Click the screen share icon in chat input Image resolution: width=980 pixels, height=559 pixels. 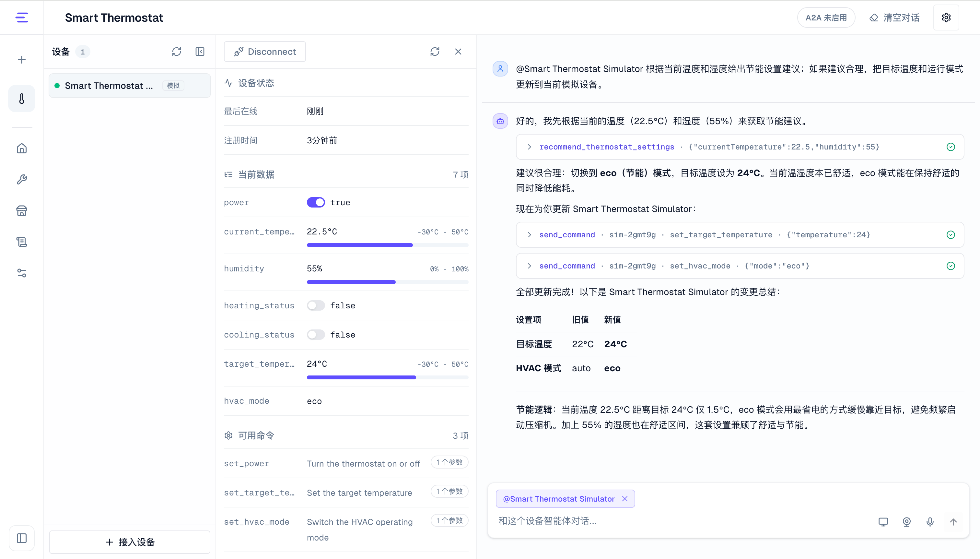coord(883,522)
